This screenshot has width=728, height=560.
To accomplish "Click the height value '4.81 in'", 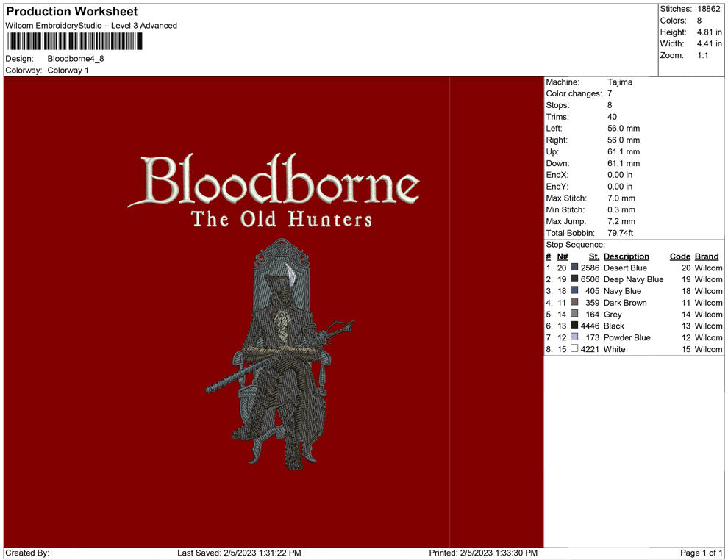I will tap(710, 32).
